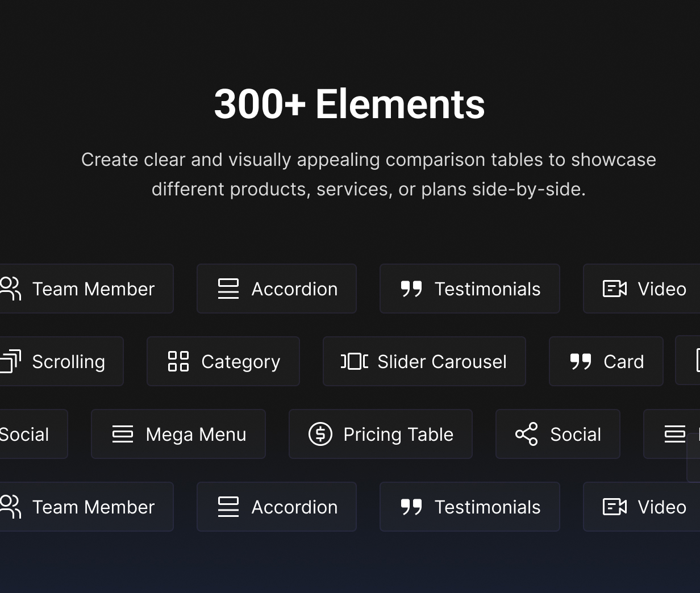Click the quote icon beside Card
Viewport: 700px width, 593px height.
pos(581,362)
